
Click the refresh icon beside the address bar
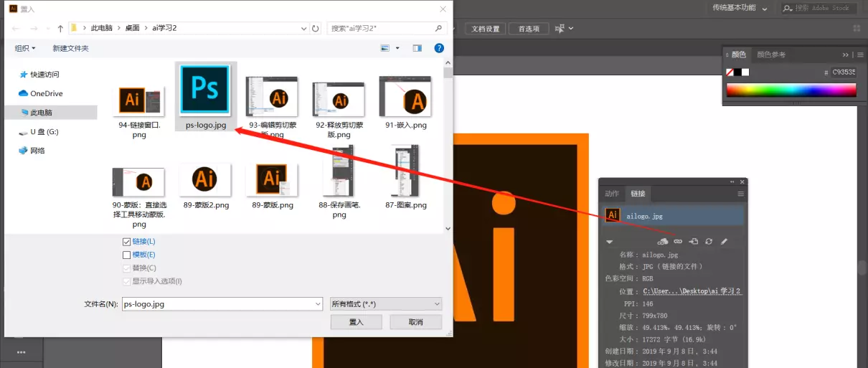click(x=316, y=29)
